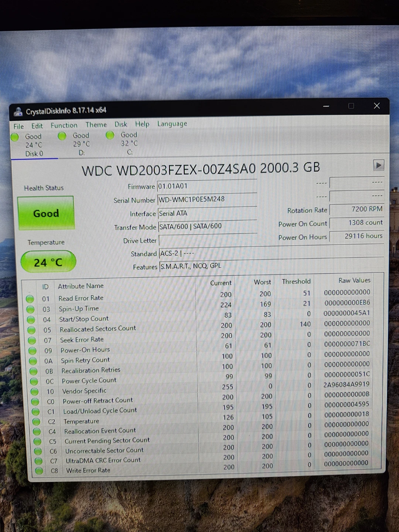Click the next-disk arrow near the drive name
Image resolution: width=399 pixels, height=532 pixels.
(378, 165)
